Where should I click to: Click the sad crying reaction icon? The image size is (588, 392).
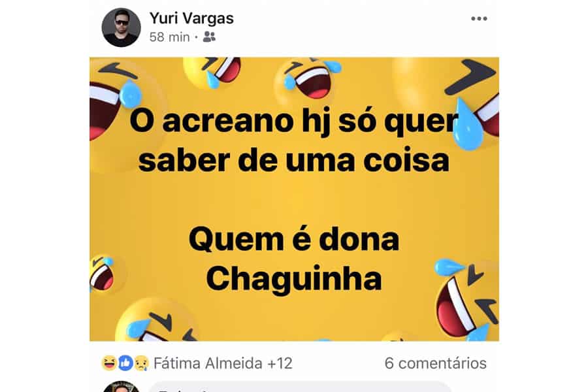pos(141,363)
